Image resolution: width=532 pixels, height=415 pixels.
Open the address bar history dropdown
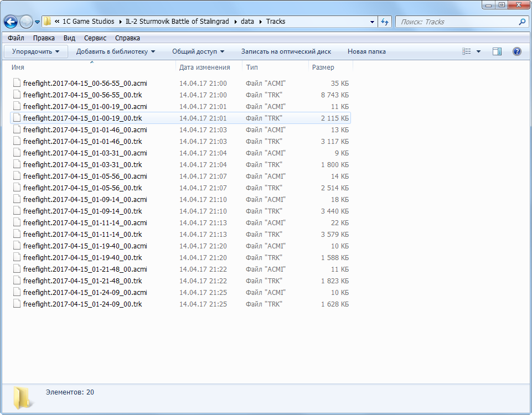pyautogui.click(x=372, y=22)
